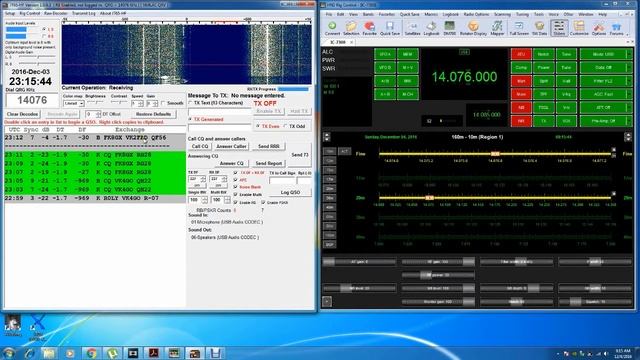Select the IC-7300 radio tab
Image resolution: width=640 pixels, height=360 pixels.
click(x=338, y=42)
